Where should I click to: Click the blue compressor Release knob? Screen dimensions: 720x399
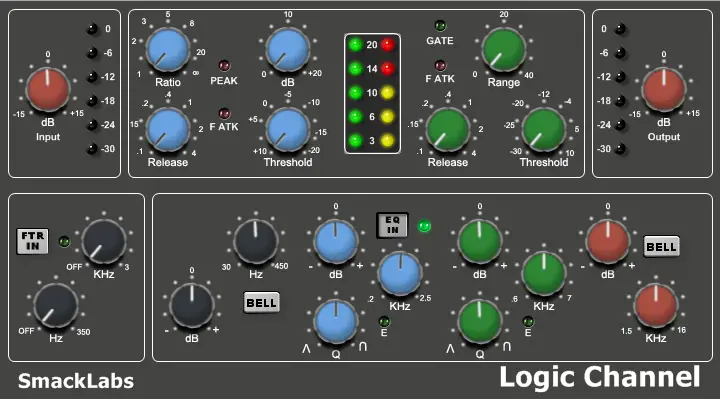[168, 130]
